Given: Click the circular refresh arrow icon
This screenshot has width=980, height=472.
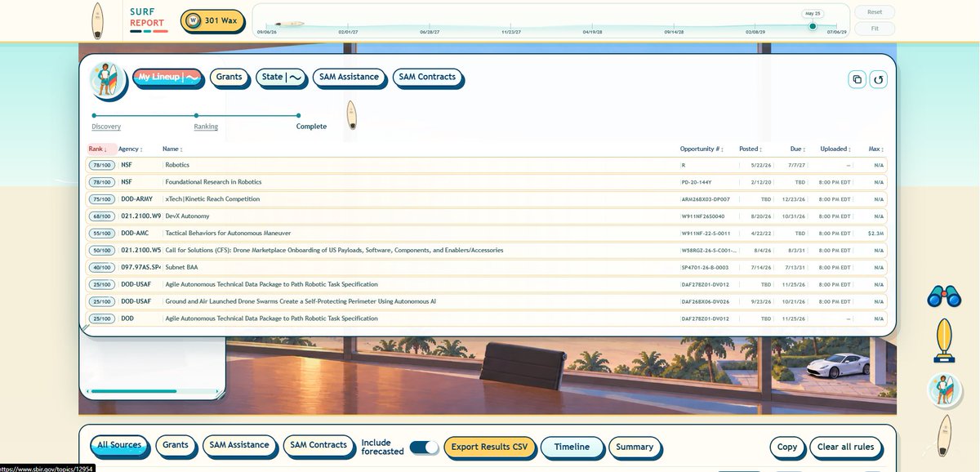Looking at the screenshot, I should pos(878,79).
